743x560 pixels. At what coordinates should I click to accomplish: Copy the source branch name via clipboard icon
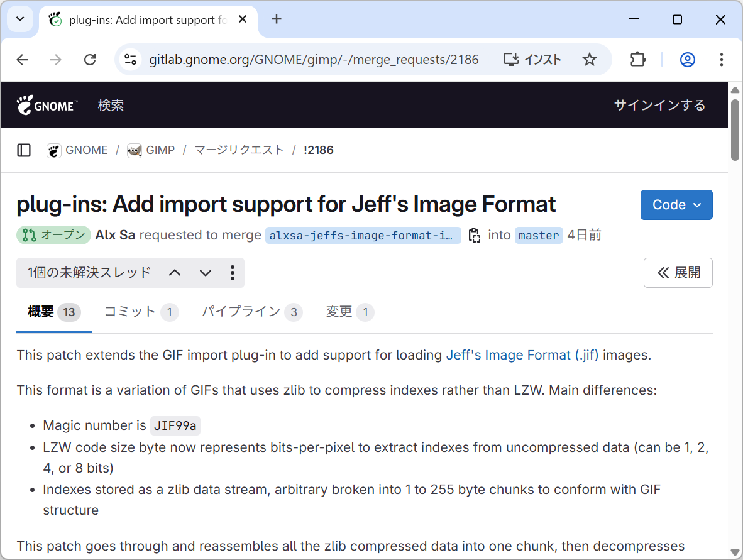tap(475, 234)
